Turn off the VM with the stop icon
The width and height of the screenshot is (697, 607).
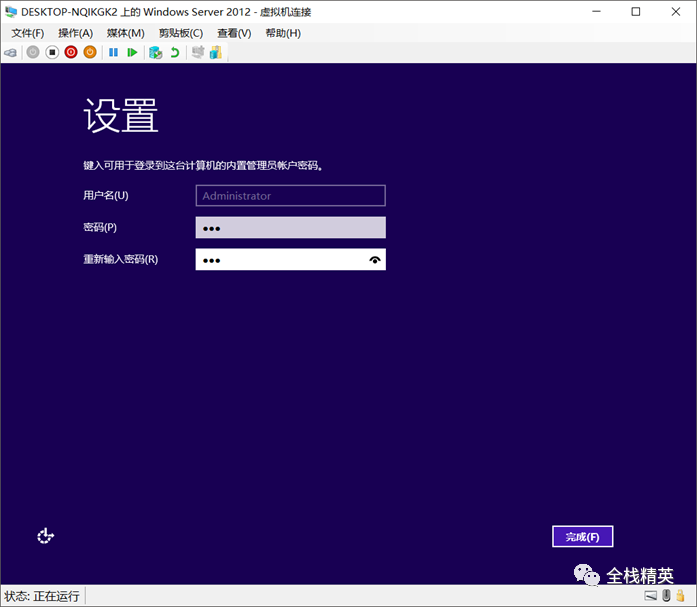click(52, 52)
